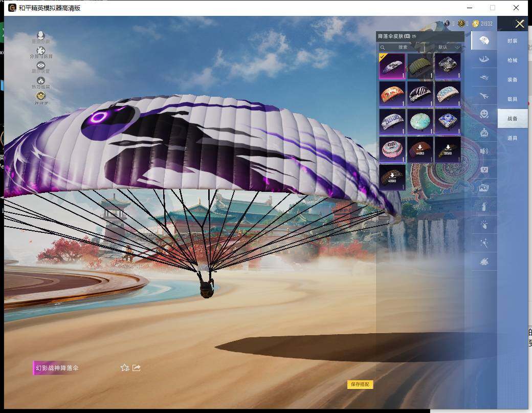
Task: Favorite the parachute with the star icon
Action: click(124, 367)
